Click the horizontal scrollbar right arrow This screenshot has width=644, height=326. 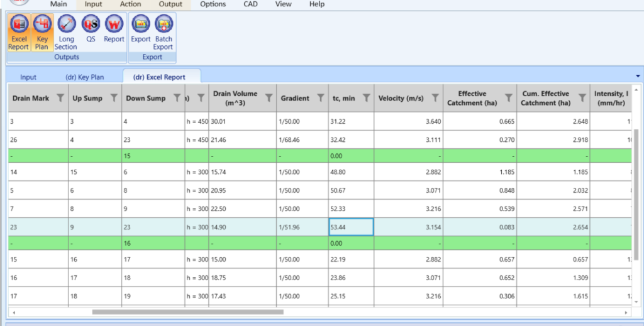[x=626, y=312]
